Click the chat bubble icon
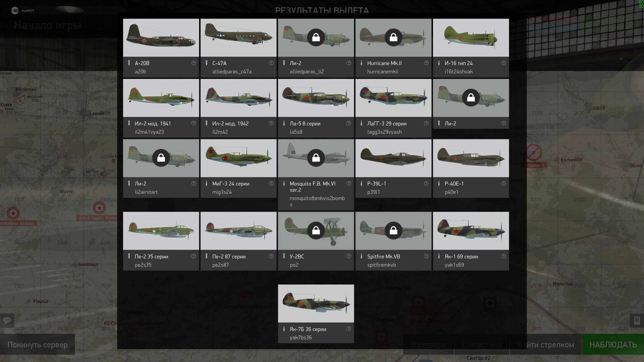 tap(7, 321)
